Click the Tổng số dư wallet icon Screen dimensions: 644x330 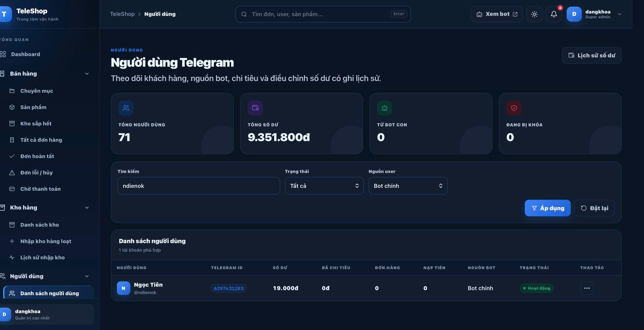(255, 108)
